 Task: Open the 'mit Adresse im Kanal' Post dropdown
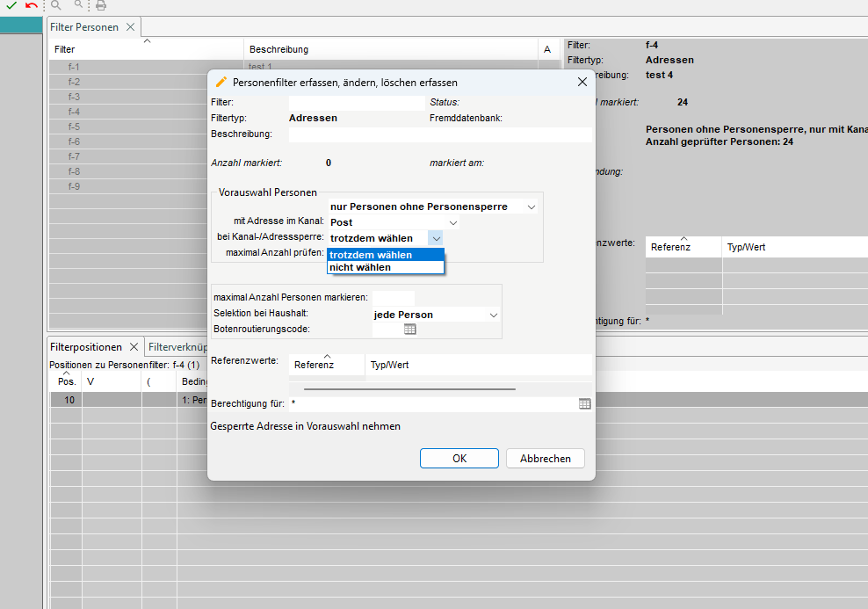453,223
